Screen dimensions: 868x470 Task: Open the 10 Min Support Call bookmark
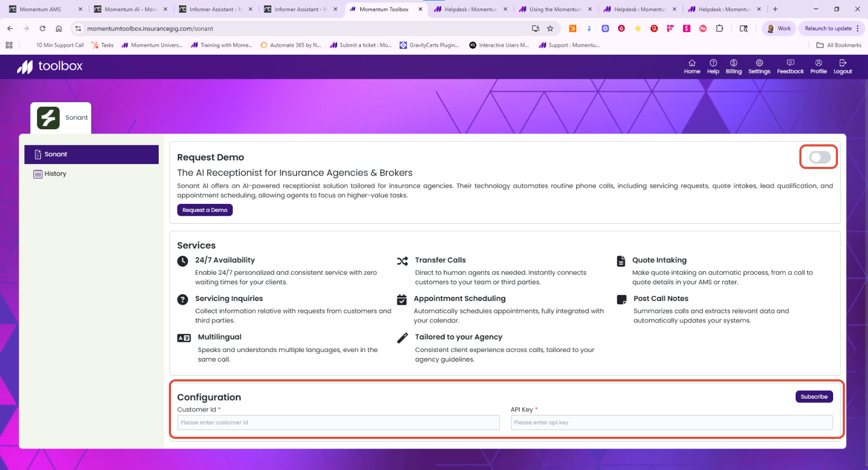(x=60, y=45)
